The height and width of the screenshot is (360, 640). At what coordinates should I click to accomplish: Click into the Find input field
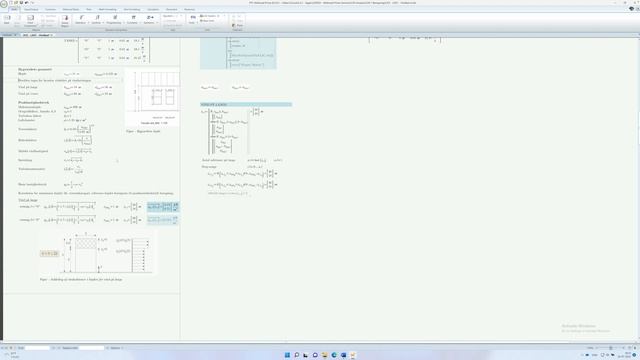pyautogui.click(x=37, y=348)
